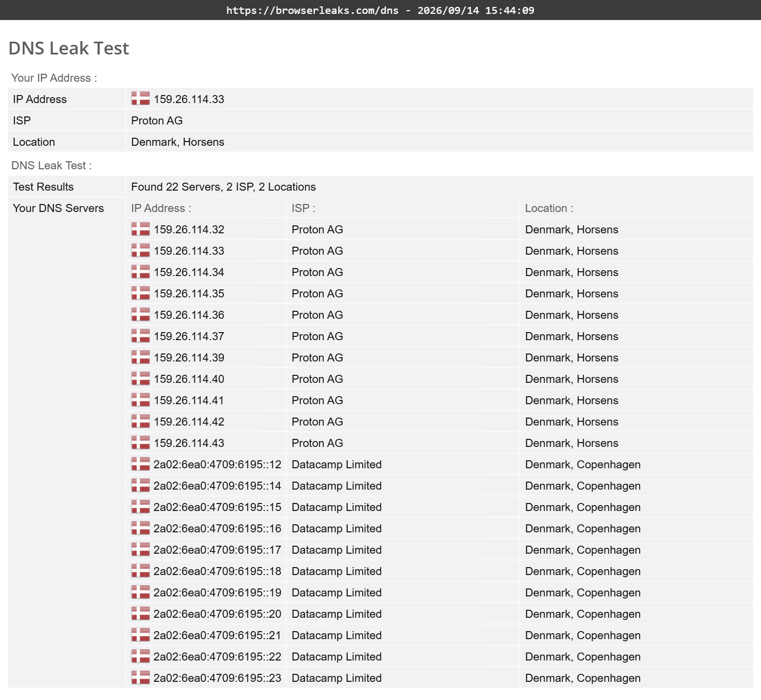Click Proton AG in the 159.26.114.36 row
761x700 pixels.
(317, 315)
